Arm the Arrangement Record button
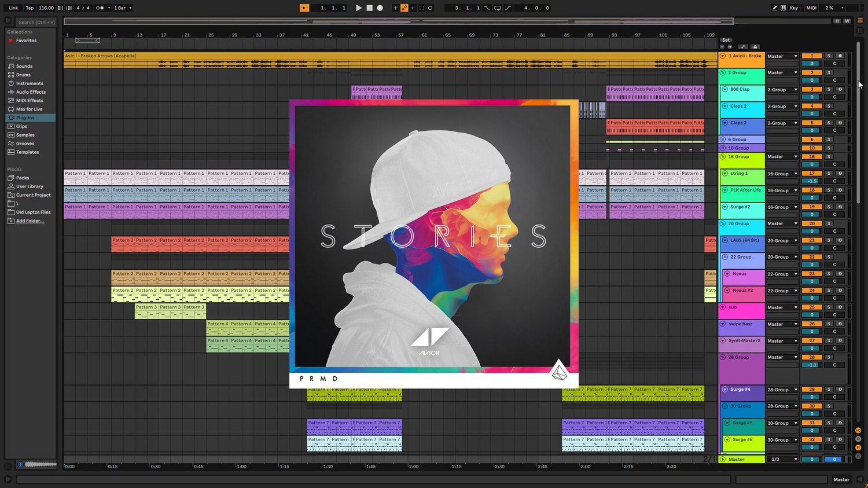 [380, 8]
